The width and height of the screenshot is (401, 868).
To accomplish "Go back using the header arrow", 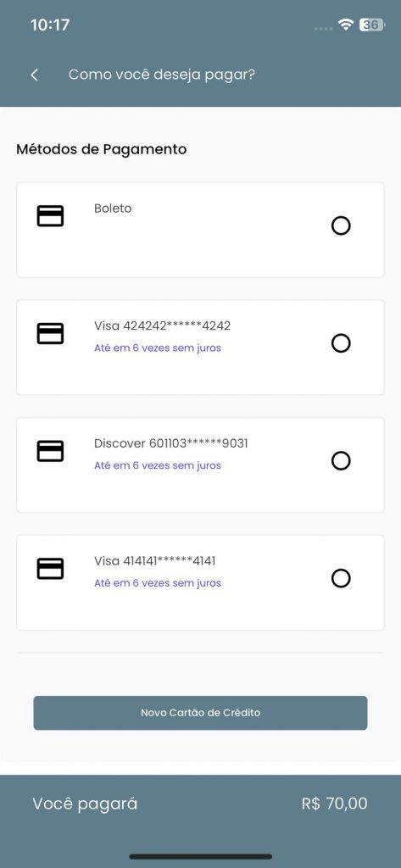I will (x=35, y=75).
